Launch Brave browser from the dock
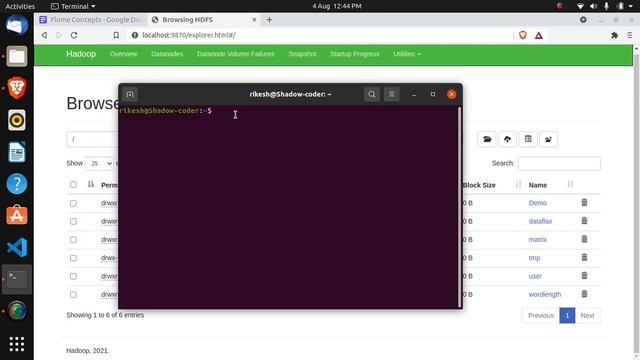The height and width of the screenshot is (360, 640). coord(17,88)
